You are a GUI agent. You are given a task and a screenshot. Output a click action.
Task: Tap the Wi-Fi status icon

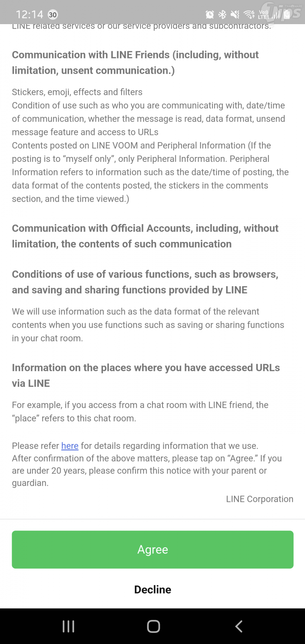(x=249, y=15)
